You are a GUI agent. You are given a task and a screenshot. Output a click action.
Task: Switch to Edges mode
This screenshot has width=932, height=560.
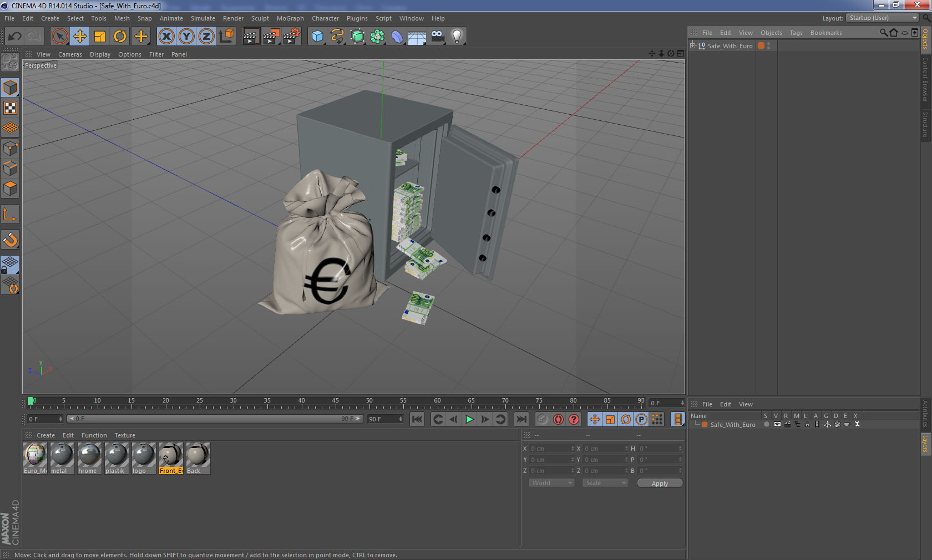coord(10,168)
